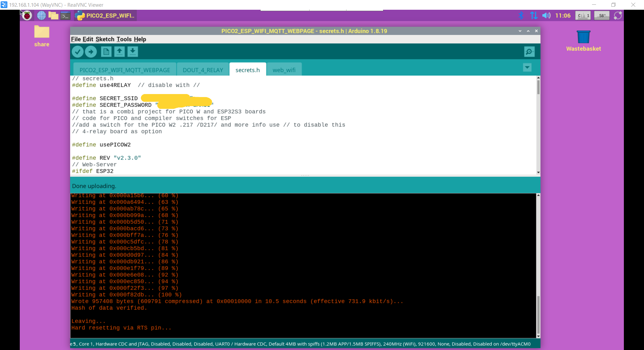Select the share folder on desktop
This screenshot has width=644, height=350.
pos(42,36)
